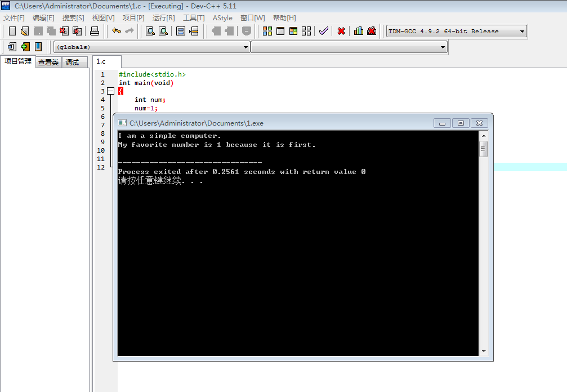Open the 帮助[H] menu
Viewport: 567px width, 392px height.
[x=284, y=17]
